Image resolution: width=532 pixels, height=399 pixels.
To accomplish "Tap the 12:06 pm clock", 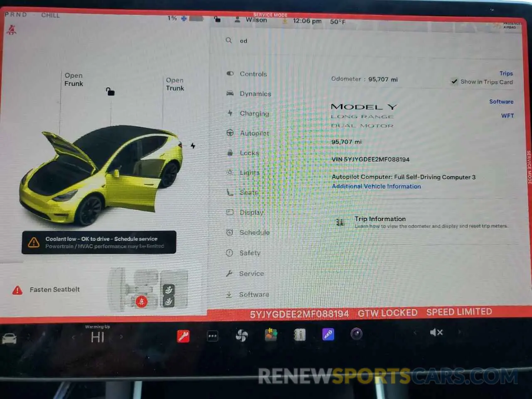I will pos(307,21).
